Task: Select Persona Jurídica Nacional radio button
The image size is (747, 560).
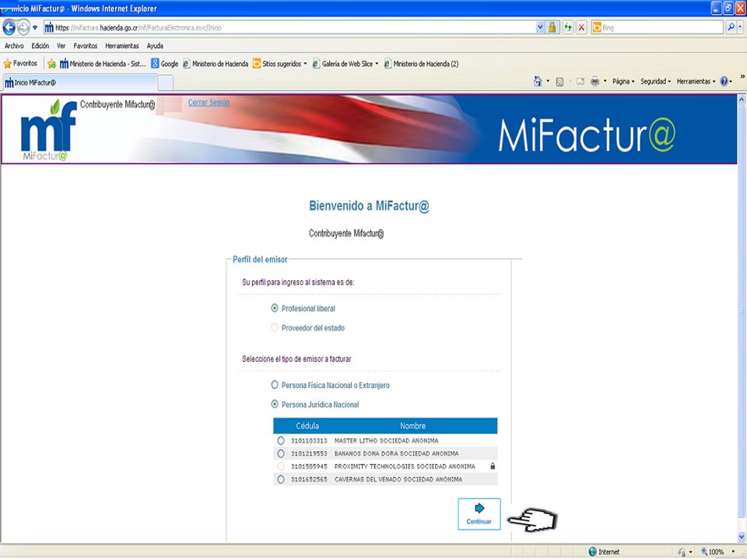Action: pyautogui.click(x=275, y=404)
